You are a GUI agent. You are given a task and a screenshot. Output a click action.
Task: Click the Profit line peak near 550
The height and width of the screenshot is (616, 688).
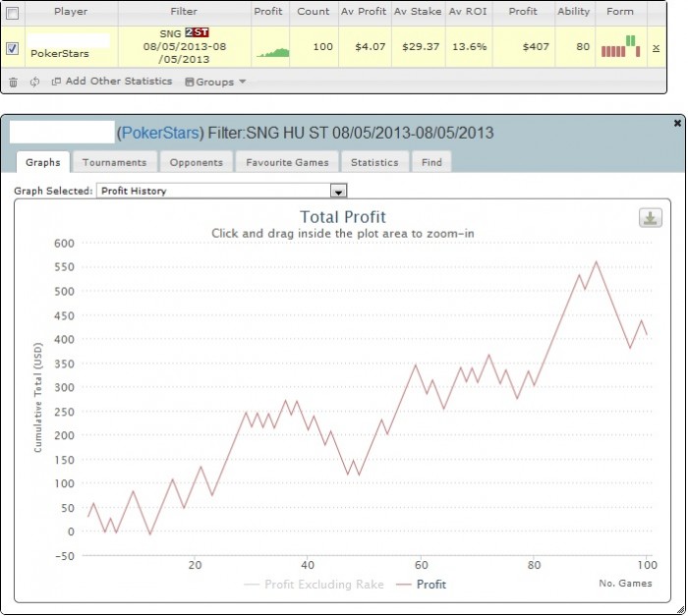(596, 262)
